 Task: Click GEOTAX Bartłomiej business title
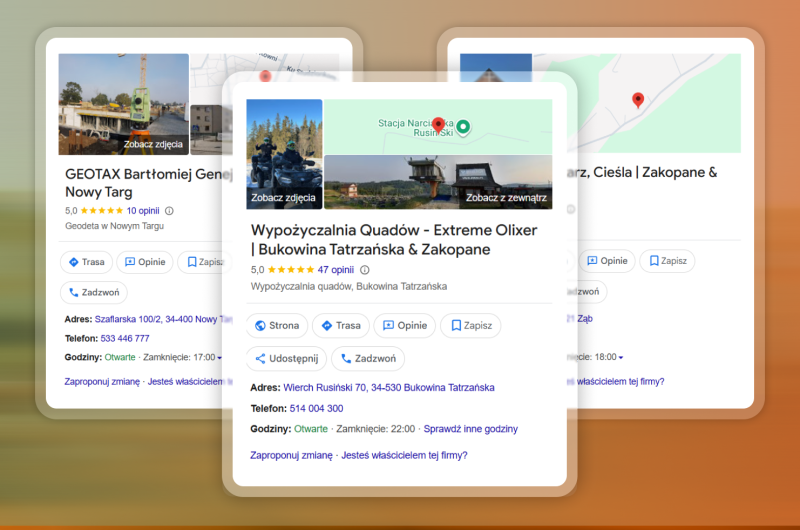[x=148, y=183]
